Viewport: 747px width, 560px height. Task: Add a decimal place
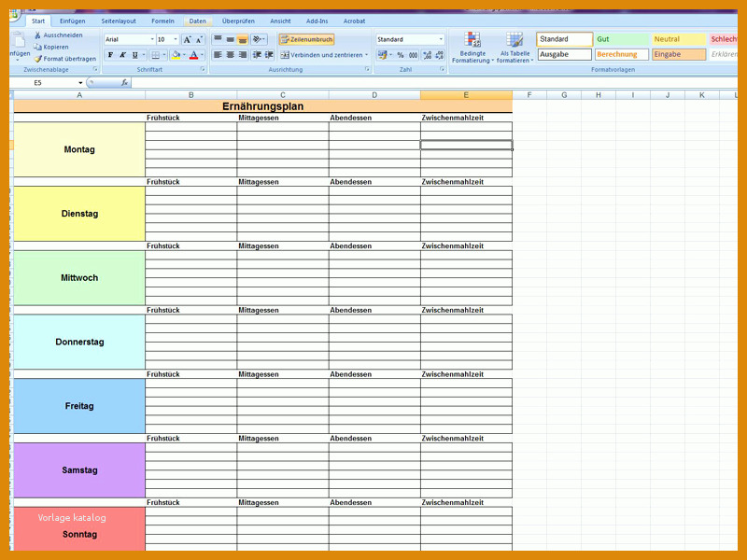(x=428, y=55)
